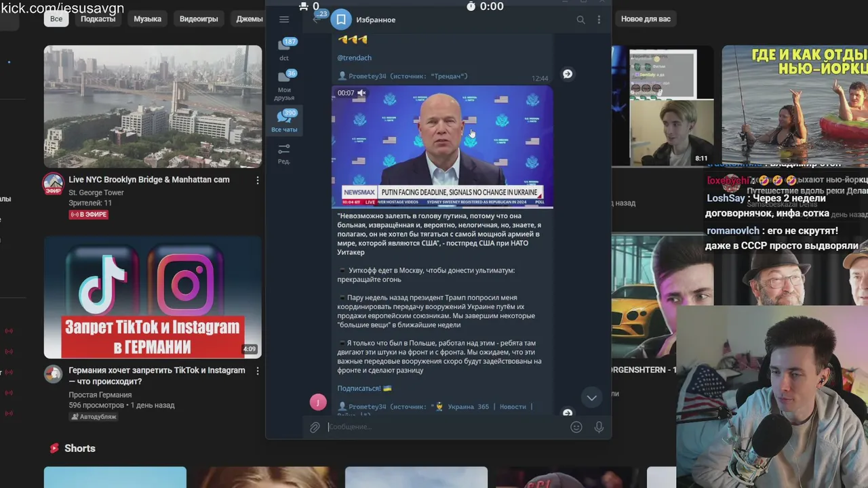Attach a file with the paperclip icon
The width and height of the screenshot is (868, 488).
[315, 427]
